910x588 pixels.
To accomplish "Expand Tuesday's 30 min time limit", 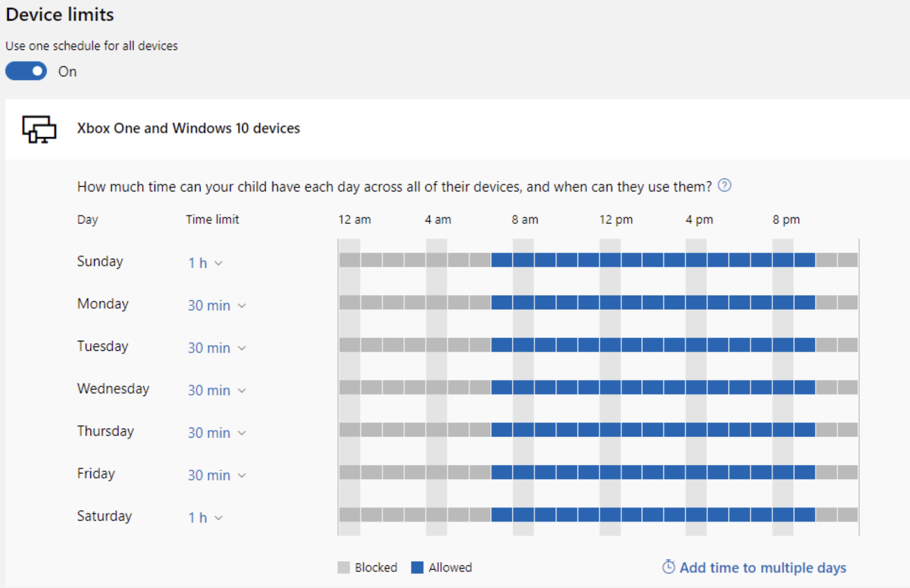I will (217, 348).
